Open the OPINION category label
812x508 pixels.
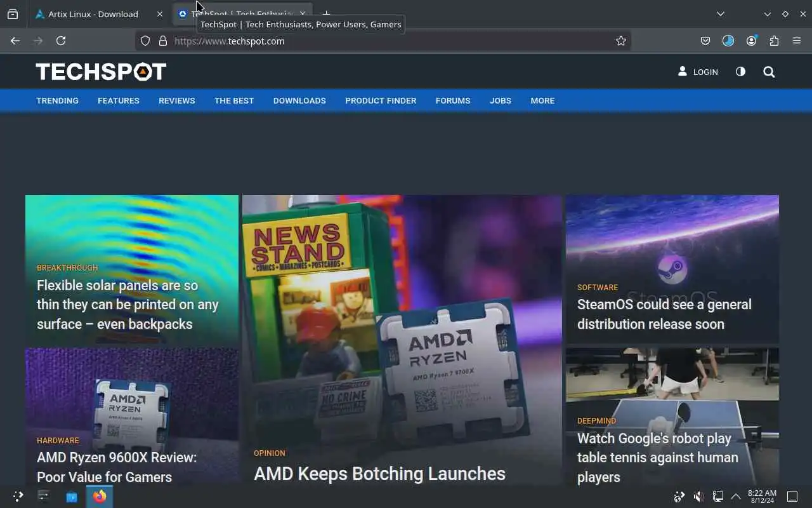[x=270, y=453]
